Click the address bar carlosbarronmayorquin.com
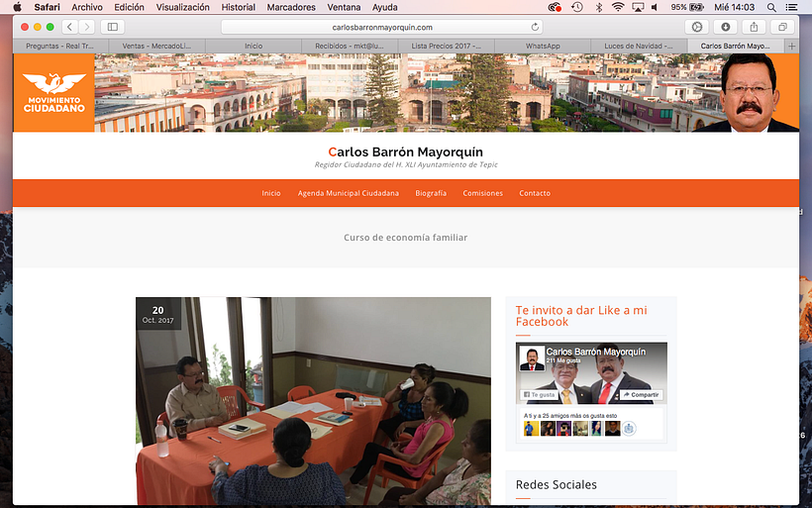 pyautogui.click(x=382, y=27)
